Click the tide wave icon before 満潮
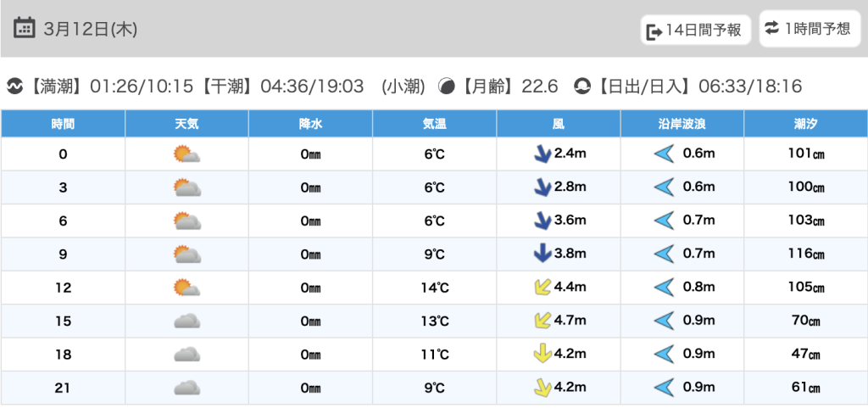 tap(14, 87)
